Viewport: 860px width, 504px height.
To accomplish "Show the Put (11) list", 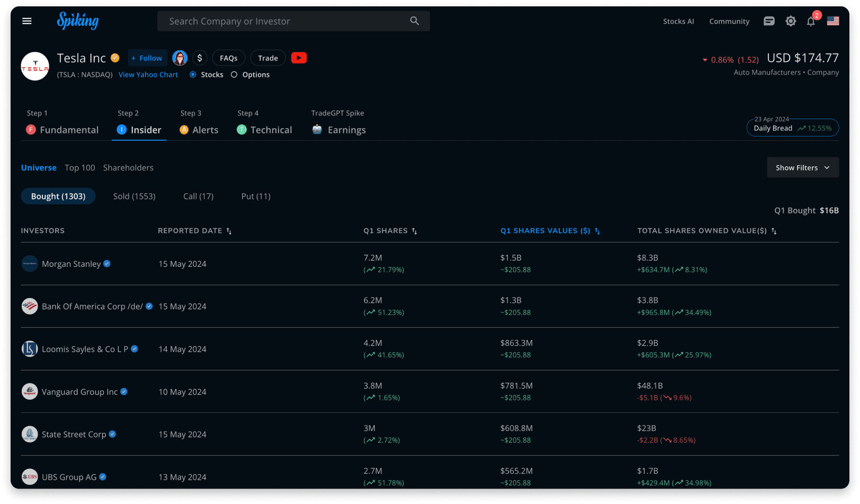I will (256, 196).
